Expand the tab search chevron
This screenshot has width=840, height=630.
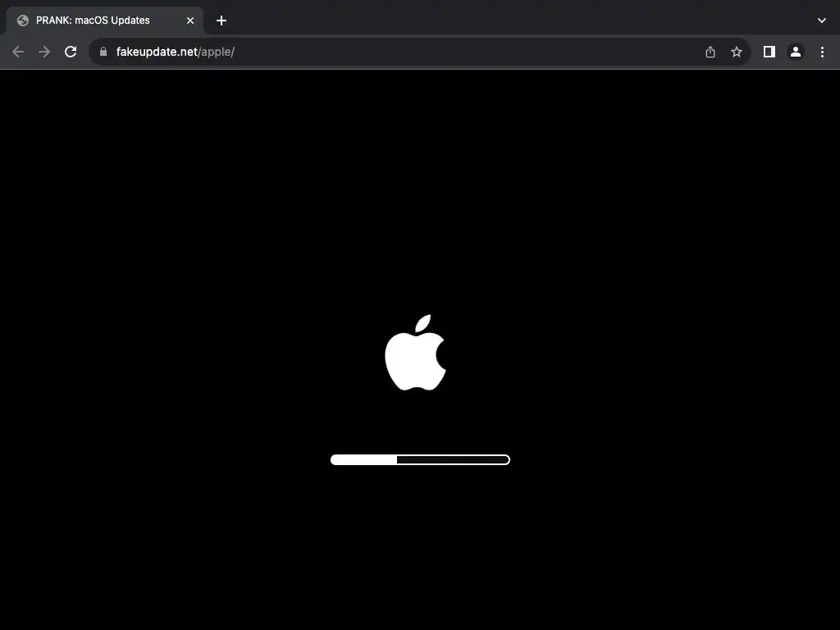pyautogui.click(x=822, y=21)
